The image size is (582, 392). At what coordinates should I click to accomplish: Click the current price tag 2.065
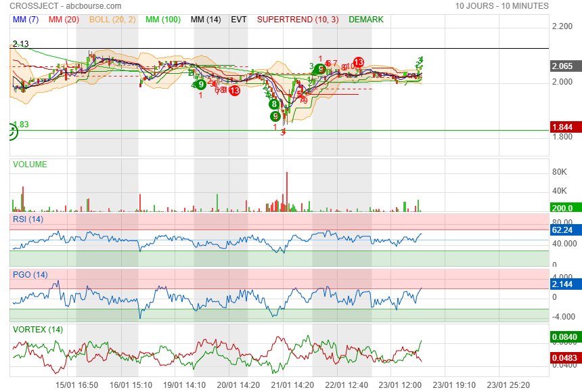(x=563, y=66)
